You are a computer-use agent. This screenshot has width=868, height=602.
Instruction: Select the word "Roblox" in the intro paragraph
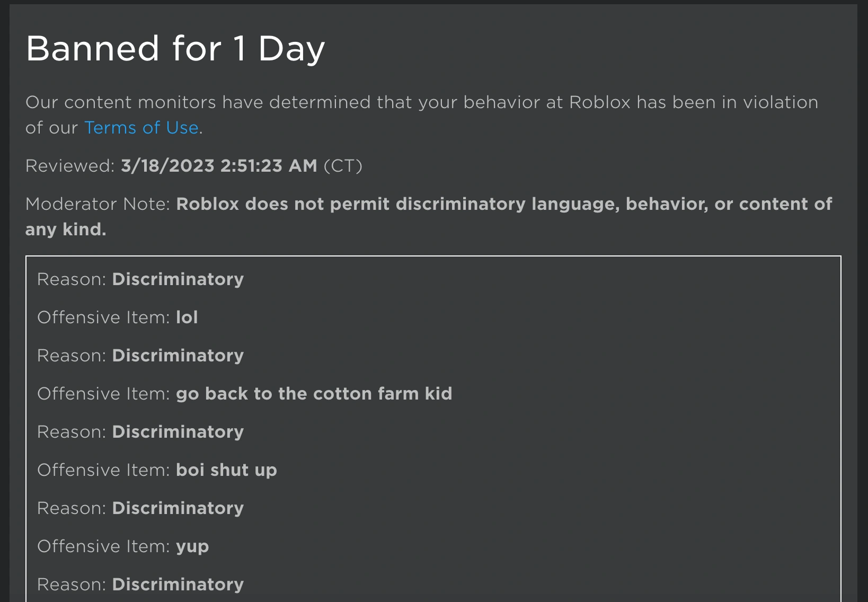coord(600,102)
